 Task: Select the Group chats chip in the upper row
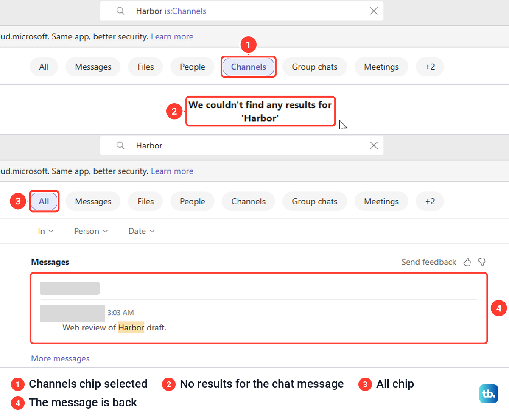(315, 67)
